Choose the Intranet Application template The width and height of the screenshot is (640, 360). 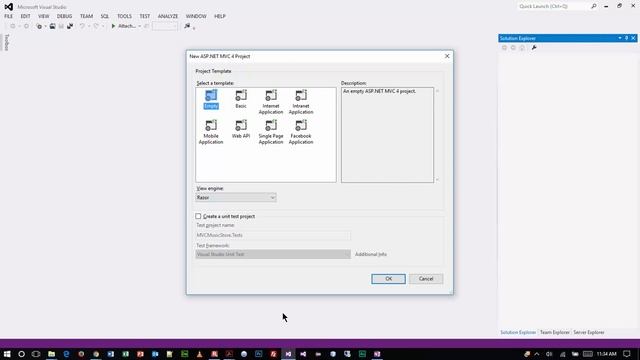301,102
